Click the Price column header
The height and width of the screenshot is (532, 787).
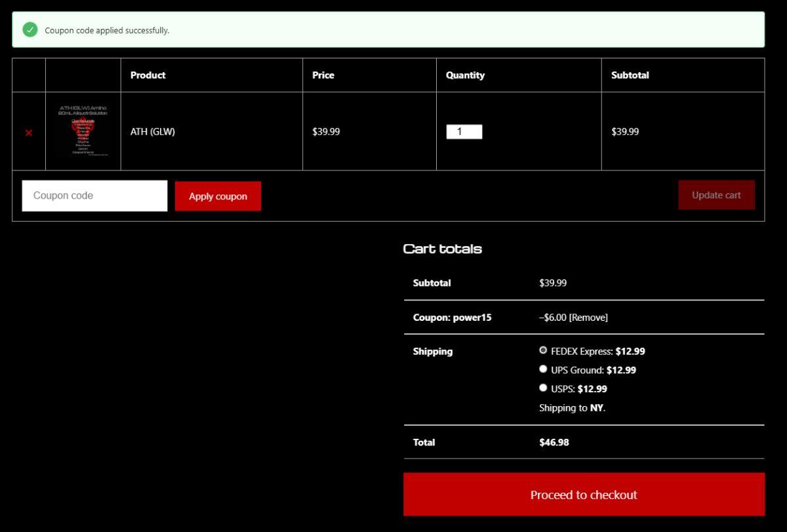pos(323,75)
